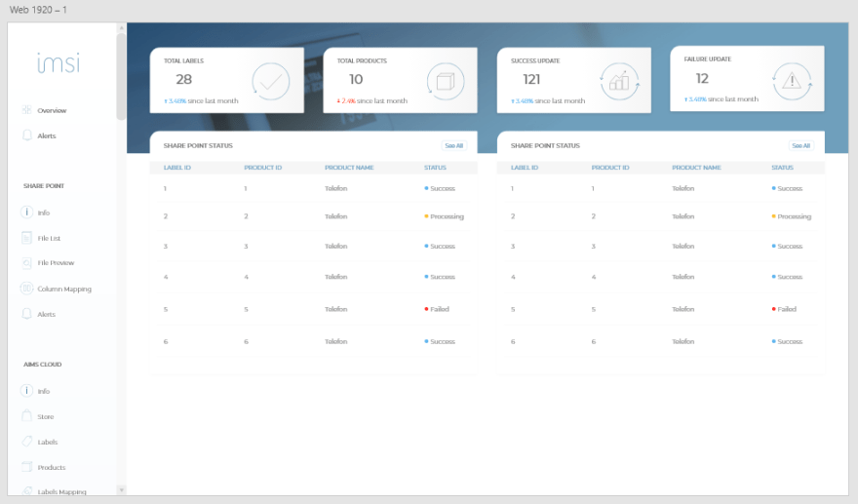Click the checkmark icon on Total Labels card

[270, 81]
